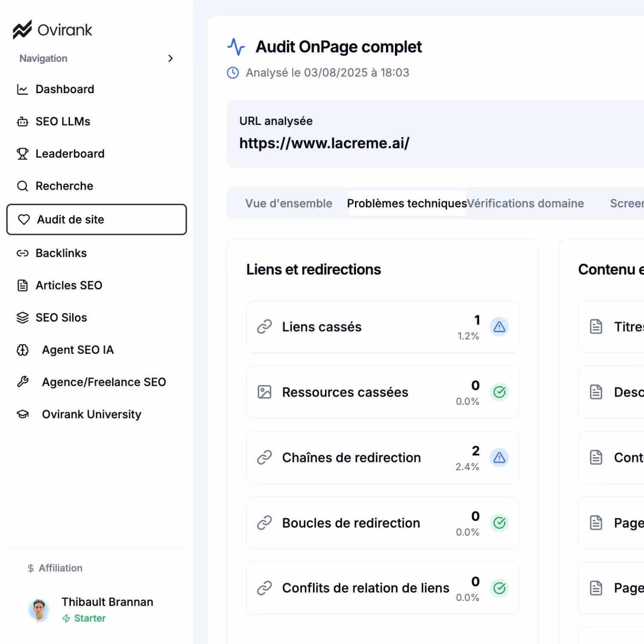Screen dimensions: 644x644
Task: Click the Thibault Brannan user name
Action: click(107, 602)
